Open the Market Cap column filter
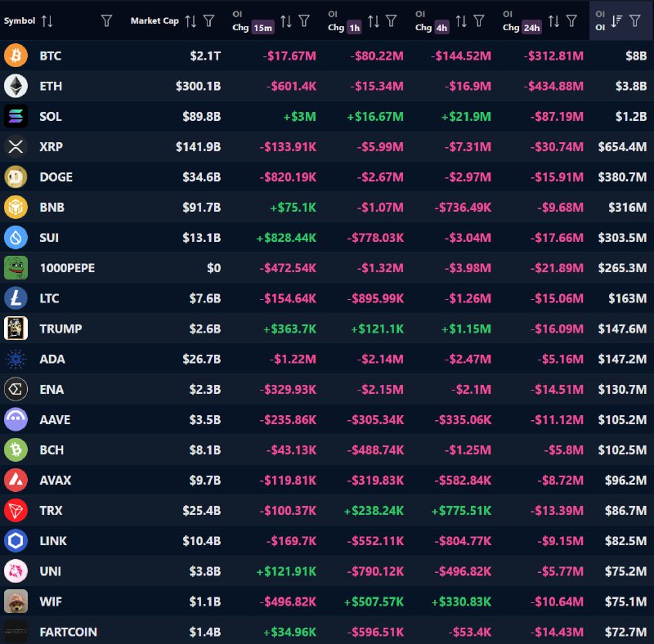Image resolution: width=654 pixels, height=644 pixels. coord(209,21)
